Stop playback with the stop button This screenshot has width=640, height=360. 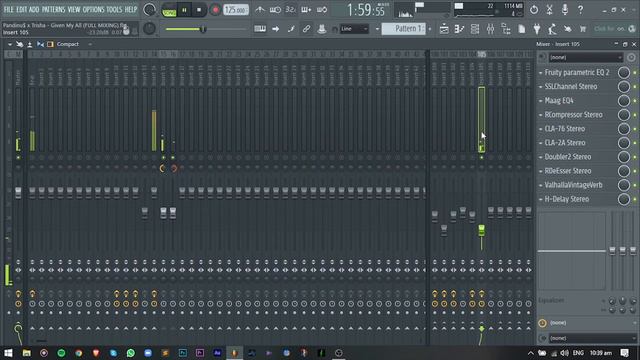pyautogui.click(x=199, y=10)
